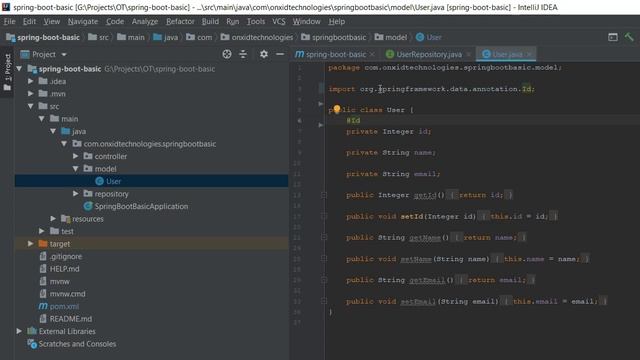
Task: Open the Analyze menu
Action: point(144,21)
